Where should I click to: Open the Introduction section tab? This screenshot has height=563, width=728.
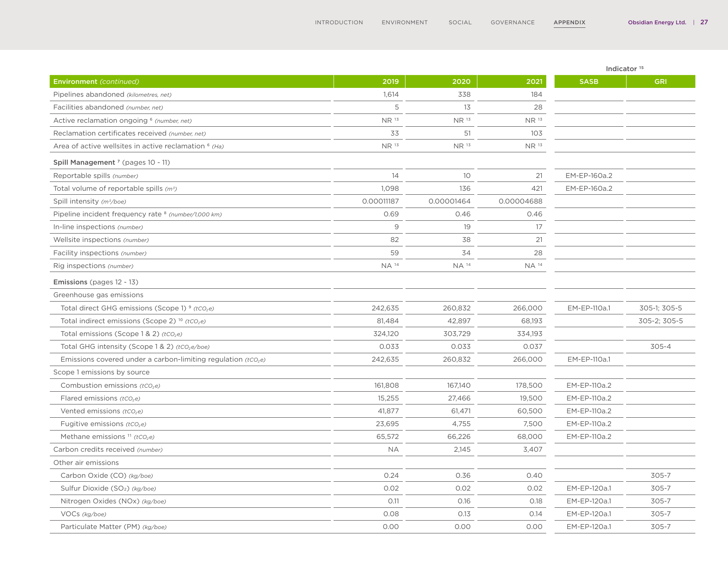coord(339,23)
